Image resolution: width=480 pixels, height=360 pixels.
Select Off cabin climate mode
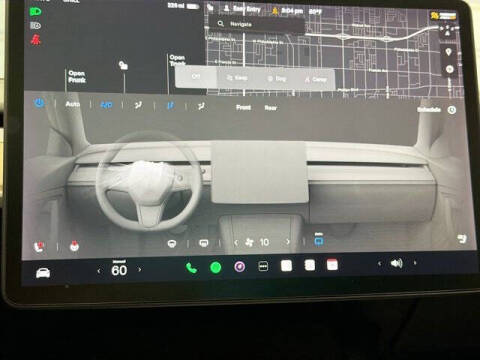point(196,76)
